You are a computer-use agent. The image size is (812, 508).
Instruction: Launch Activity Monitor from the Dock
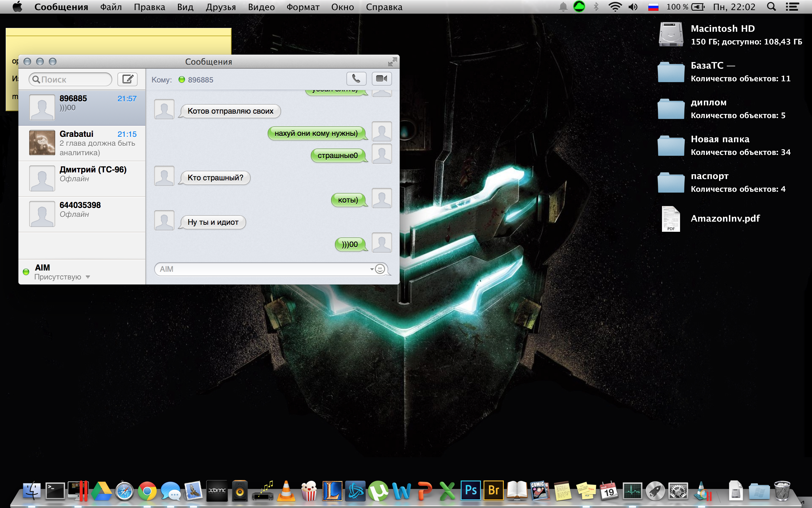[x=632, y=491]
